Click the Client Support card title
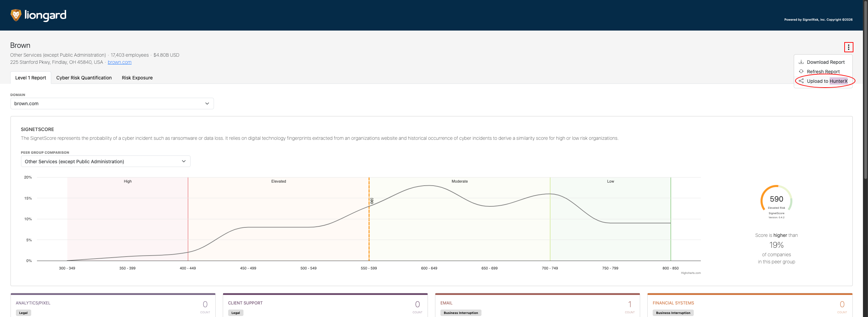The width and height of the screenshot is (868, 317). coord(245,303)
